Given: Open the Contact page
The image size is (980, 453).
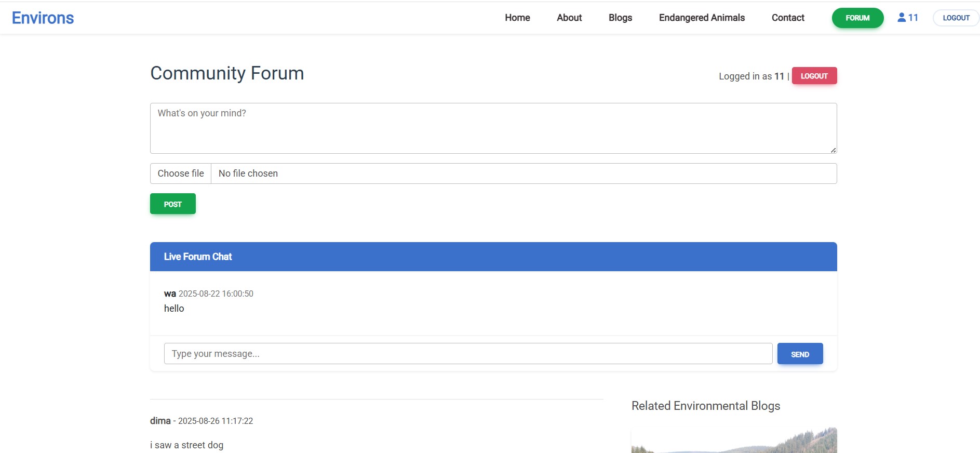Looking at the screenshot, I should 788,18.
